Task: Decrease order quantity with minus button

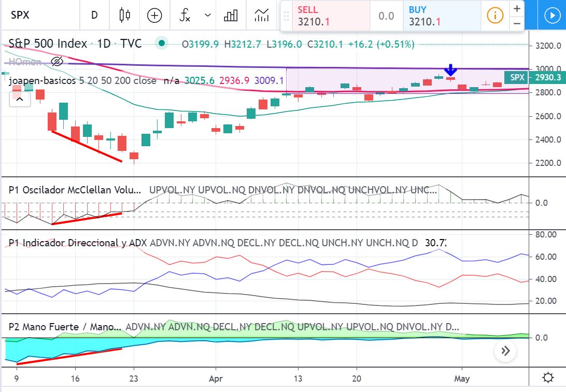Action: click(517, 23)
